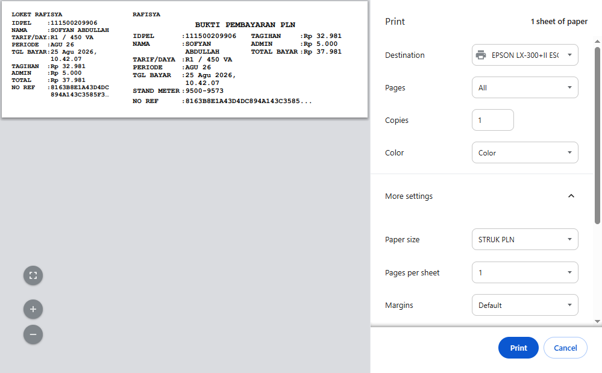Cancel the print dialog
This screenshot has height=373, width=602.
click(x=565, y=348)
